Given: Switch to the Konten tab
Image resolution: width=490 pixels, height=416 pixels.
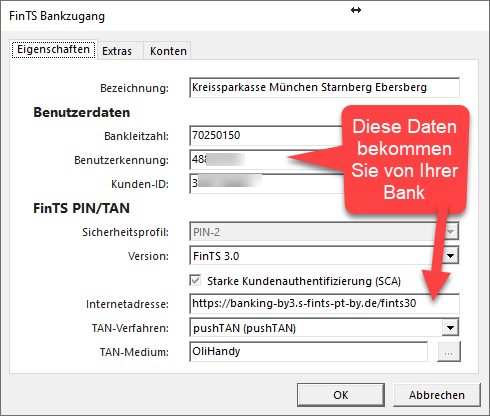Looking at the screenshot, I should tap(168, 51).
